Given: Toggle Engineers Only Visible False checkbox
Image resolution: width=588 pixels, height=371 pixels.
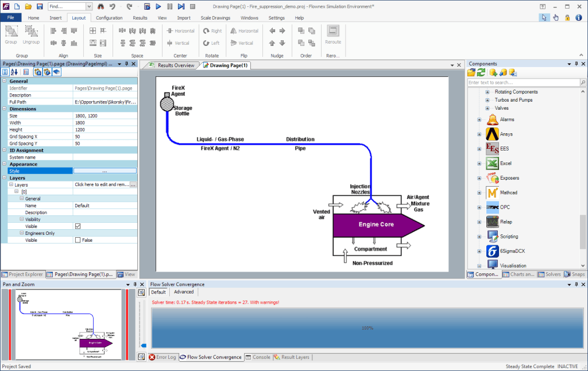Looking at the screenshot, I should click(x=78, y=240).
